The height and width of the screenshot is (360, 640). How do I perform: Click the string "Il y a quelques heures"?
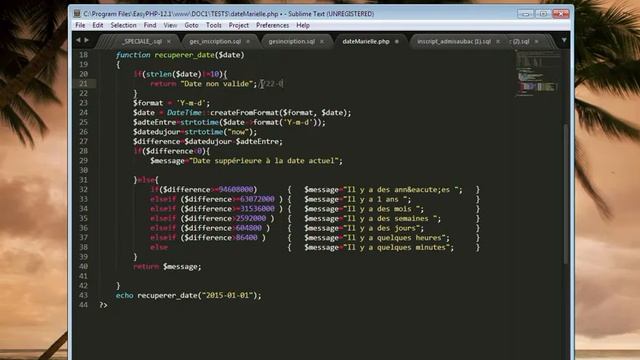point(394,238)
